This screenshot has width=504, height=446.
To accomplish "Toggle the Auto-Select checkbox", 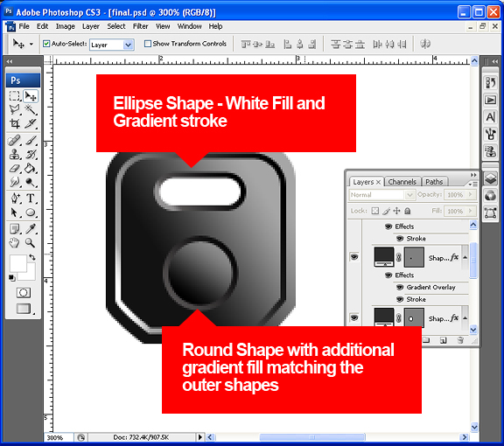I will pyautogui.click(x=46, y=44).
